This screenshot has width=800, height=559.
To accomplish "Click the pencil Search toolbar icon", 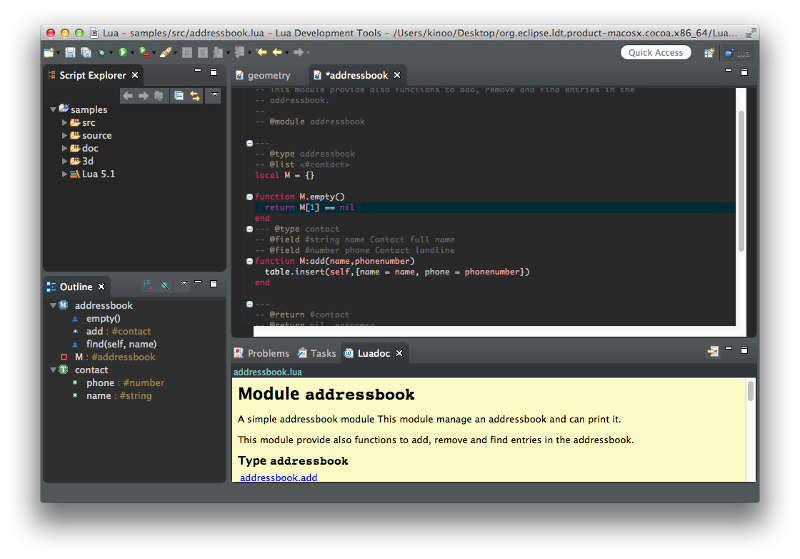I will point(165,53).
